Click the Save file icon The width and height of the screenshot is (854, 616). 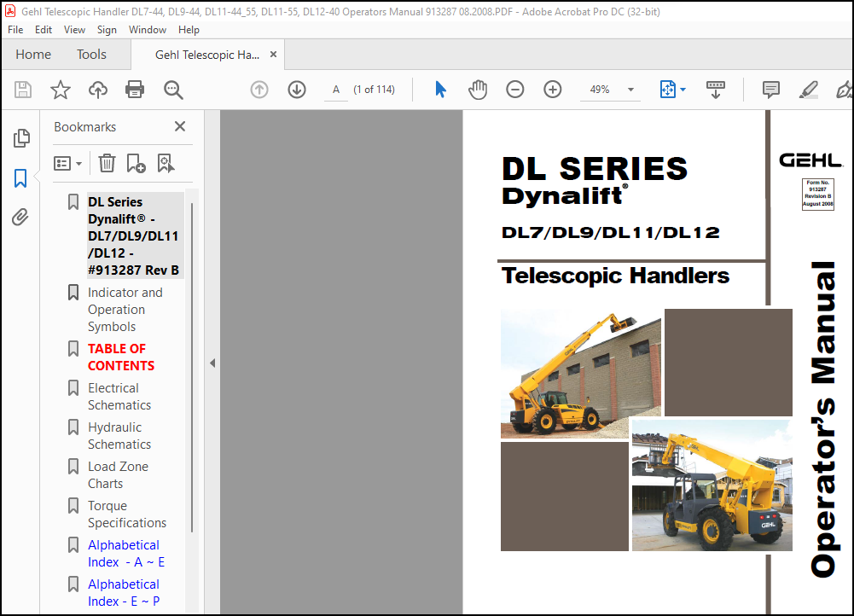pos(23,90)
